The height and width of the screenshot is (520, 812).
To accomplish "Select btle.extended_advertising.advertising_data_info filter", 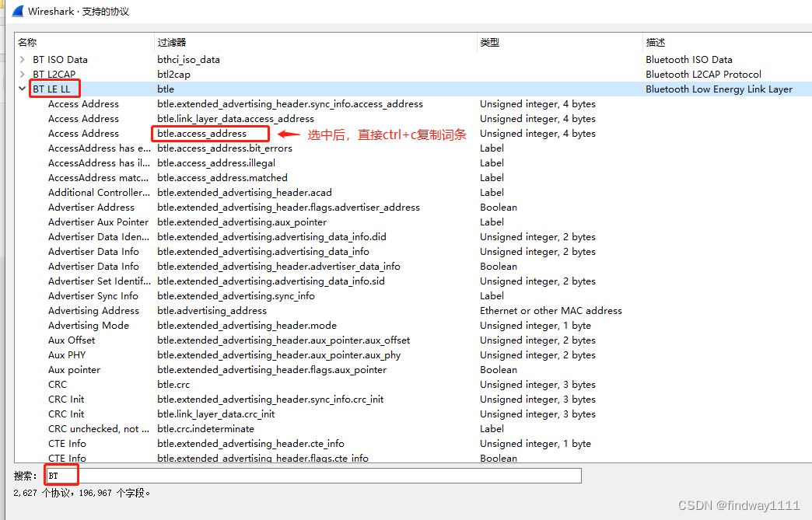I will click(x=263, y=252).
